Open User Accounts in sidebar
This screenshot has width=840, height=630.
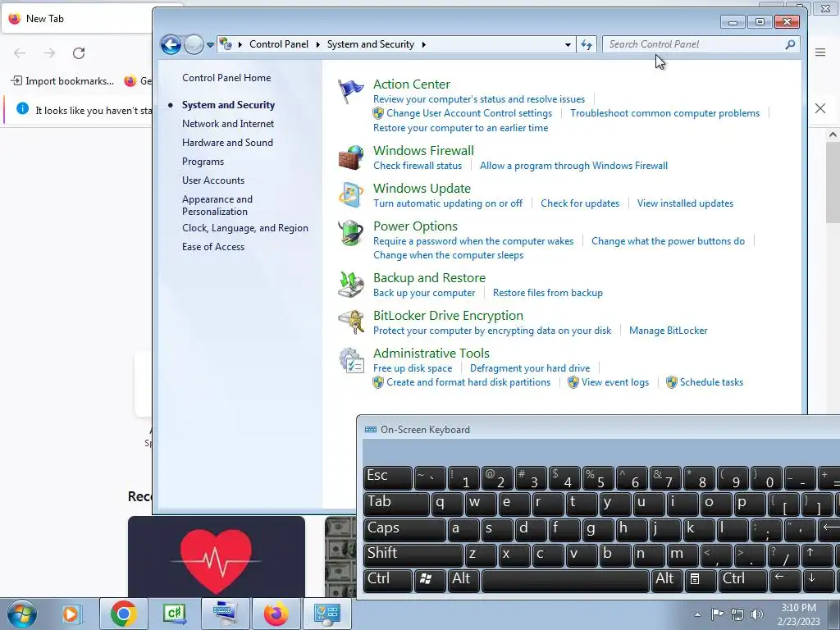click(212, 180)
